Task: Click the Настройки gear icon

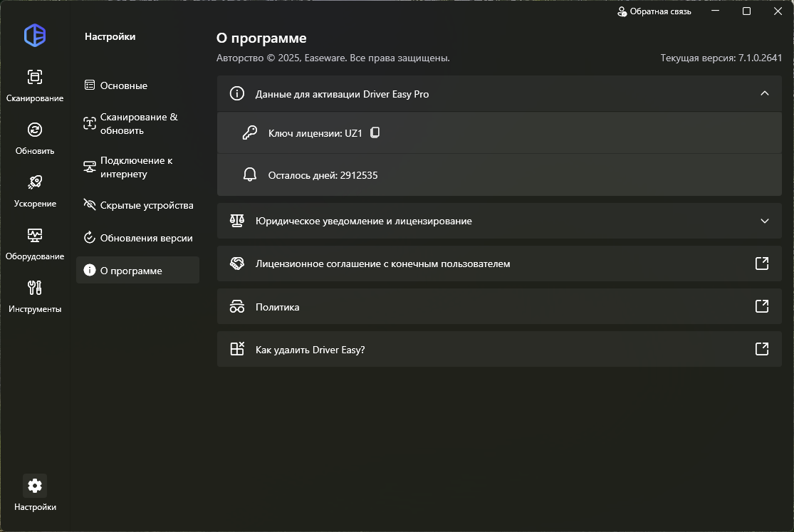Action: point(35,486)
